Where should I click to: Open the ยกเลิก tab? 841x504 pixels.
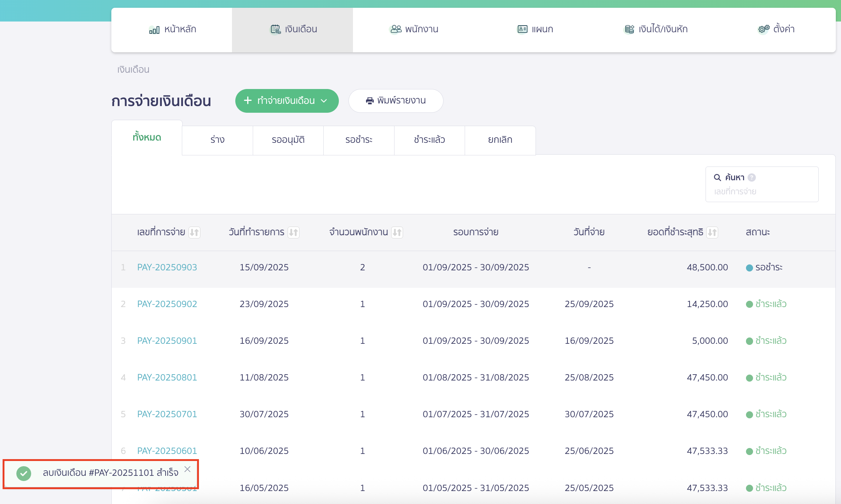500,140
